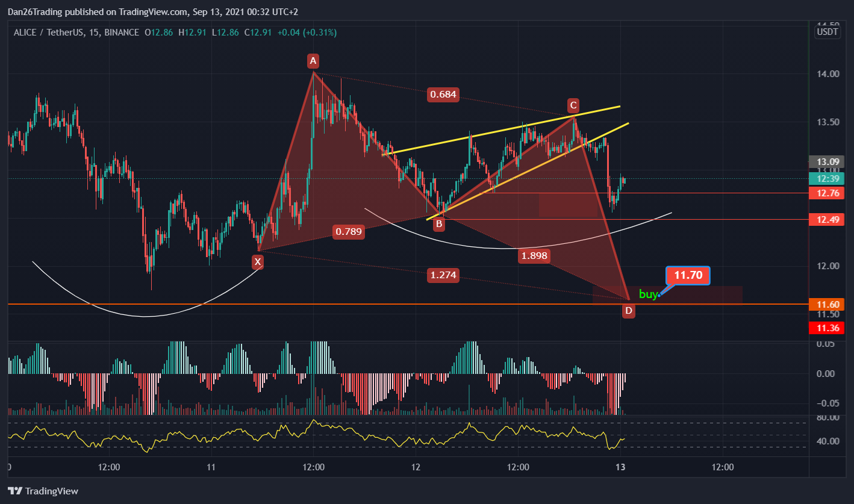Click the 11.50 price axis value
The width and height of the screenshot is (854, 504).
(x=828, y=314)
